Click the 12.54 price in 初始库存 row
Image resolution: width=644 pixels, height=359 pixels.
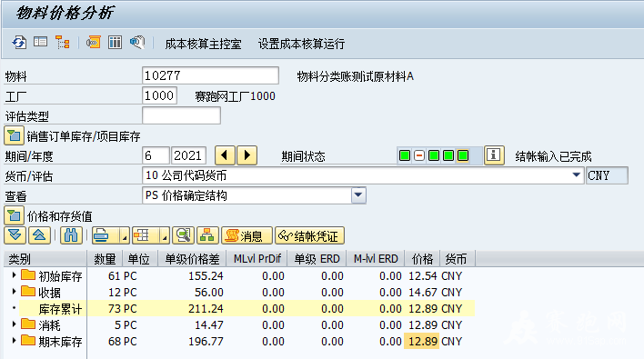[423, 275]
